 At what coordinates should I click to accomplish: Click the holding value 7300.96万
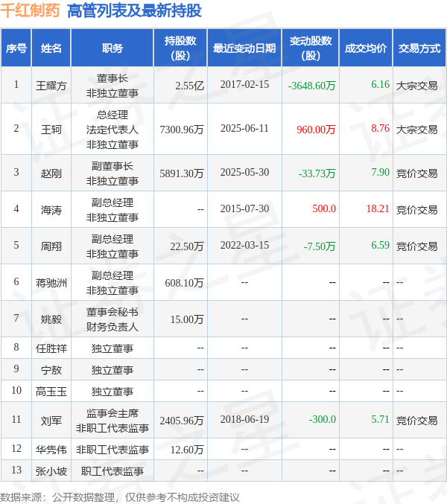182,130
